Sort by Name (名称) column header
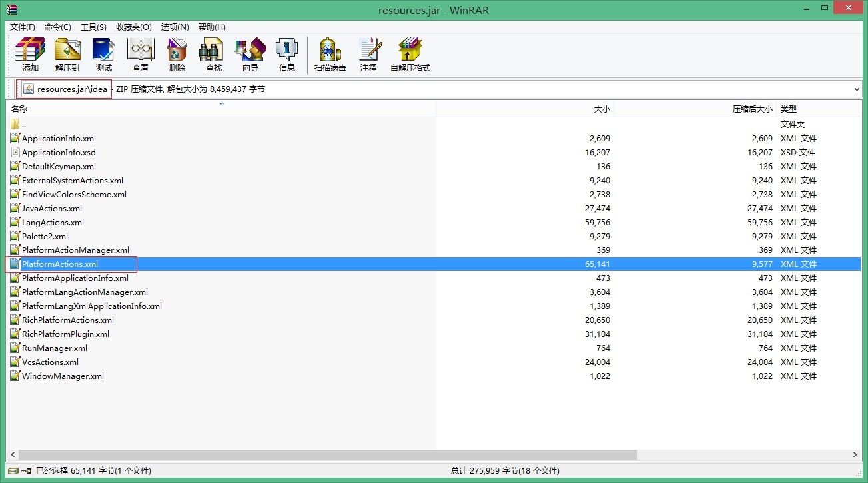The width and height of the screenshot is (868, 483). point(222,109)
